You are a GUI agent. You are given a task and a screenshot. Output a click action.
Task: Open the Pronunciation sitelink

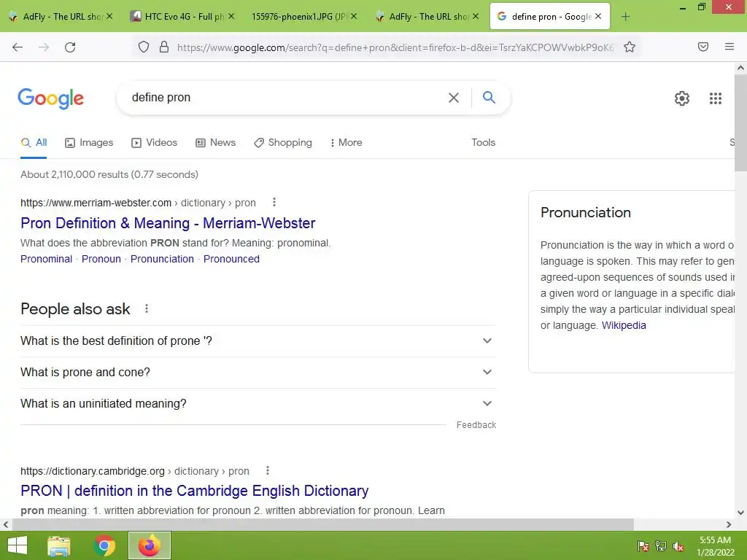[x=162, y=259]
